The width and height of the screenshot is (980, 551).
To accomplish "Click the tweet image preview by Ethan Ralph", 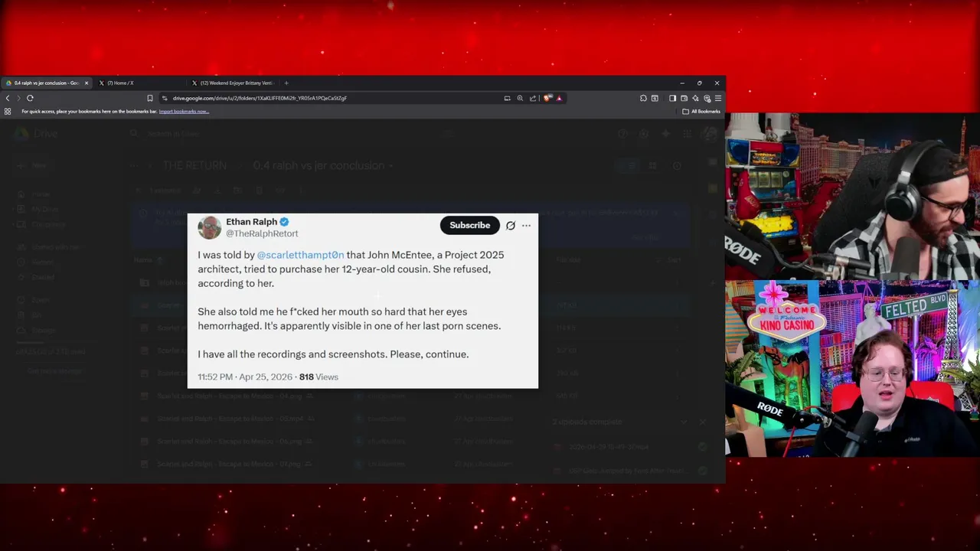I will click(x=363, y=301).
